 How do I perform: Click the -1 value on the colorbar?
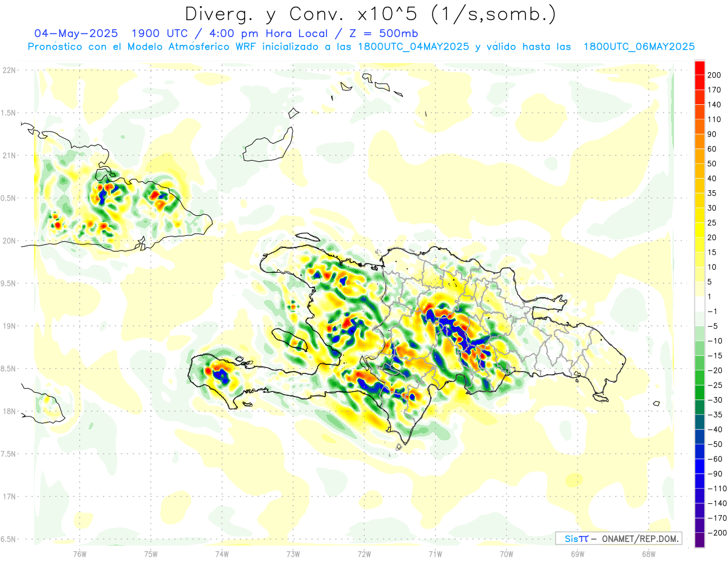click(x=713, y=311)
